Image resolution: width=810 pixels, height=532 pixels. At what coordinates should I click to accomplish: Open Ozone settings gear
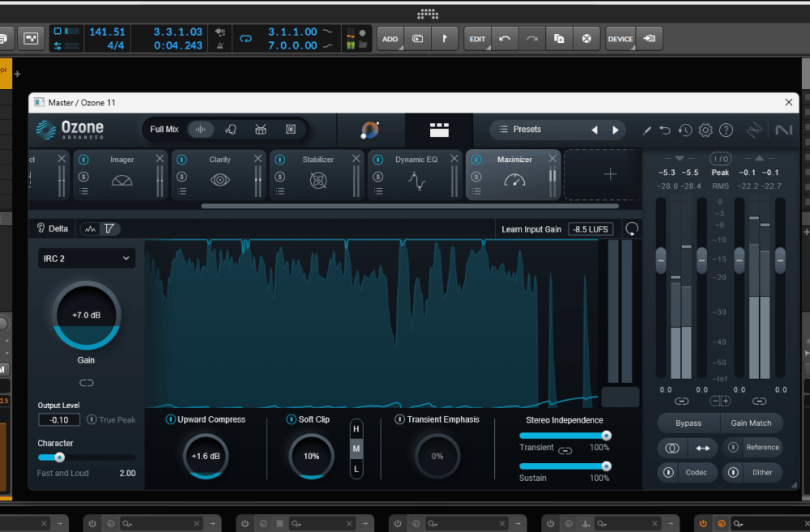706,130
